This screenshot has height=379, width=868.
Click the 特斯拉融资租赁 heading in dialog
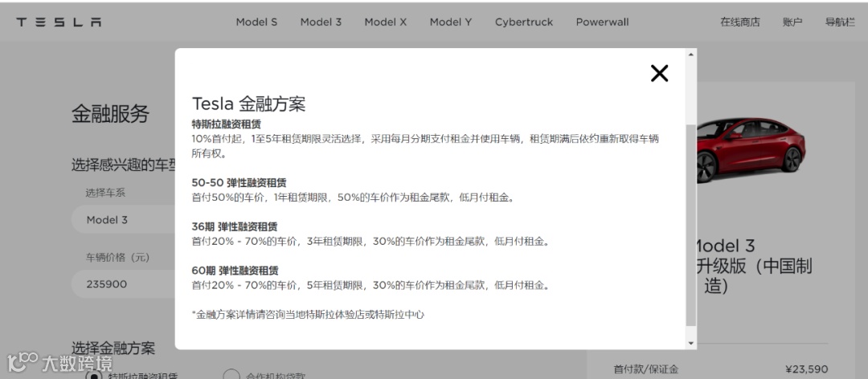tap(227, 124)
